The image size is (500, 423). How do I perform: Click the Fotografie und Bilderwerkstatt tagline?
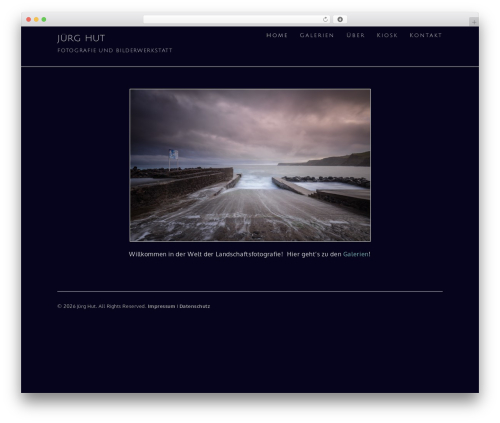tap(115, 50)
